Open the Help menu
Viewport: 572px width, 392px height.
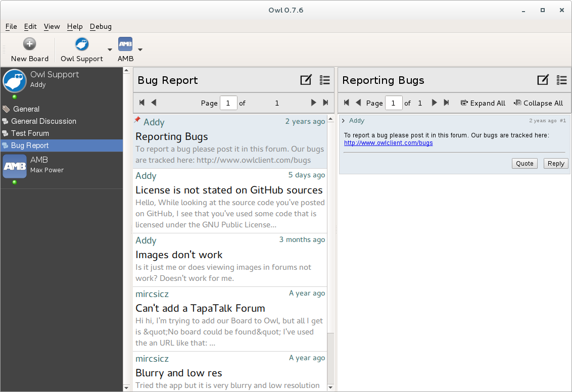point(75,27)
